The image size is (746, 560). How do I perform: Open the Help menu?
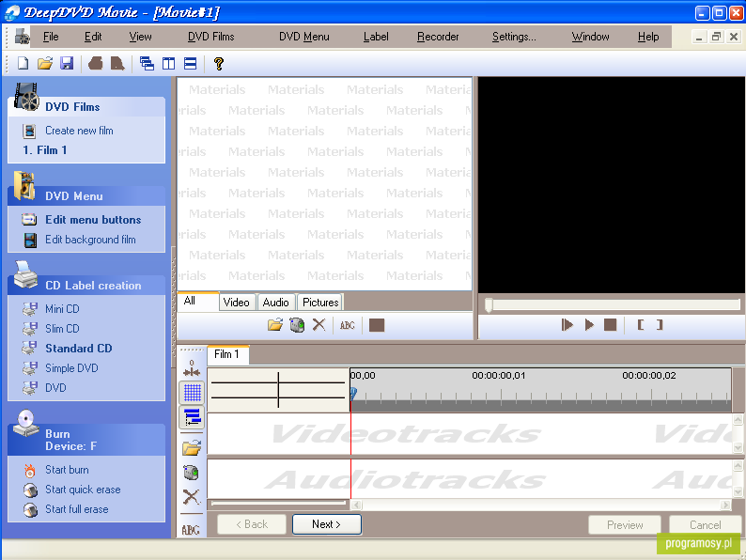click(648, 37)
